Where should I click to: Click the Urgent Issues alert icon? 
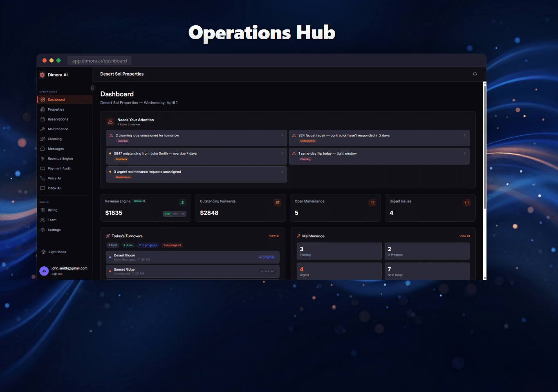pos(467,203)
